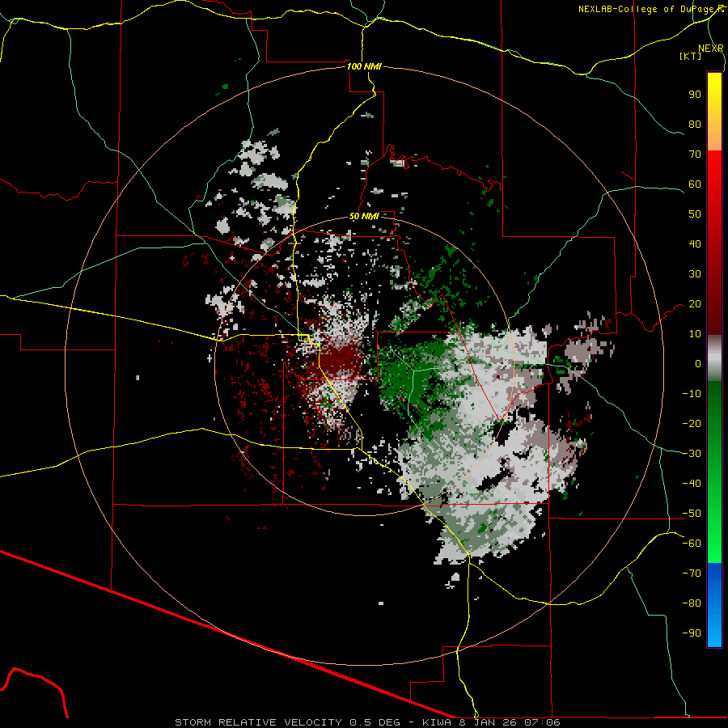Click the -40 scale value
Screen dimensions: 728x728
tap(692, 484)
